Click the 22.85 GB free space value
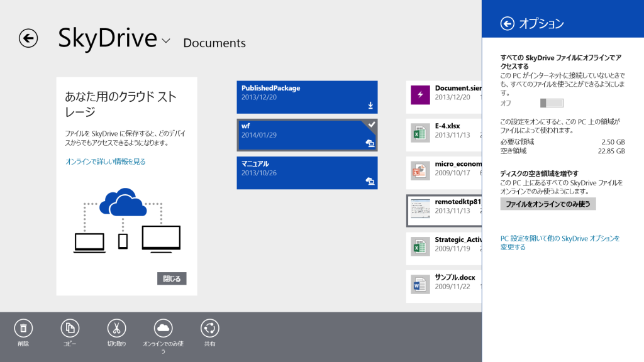This screenshot has width=644, height=362. pos(611,151)
